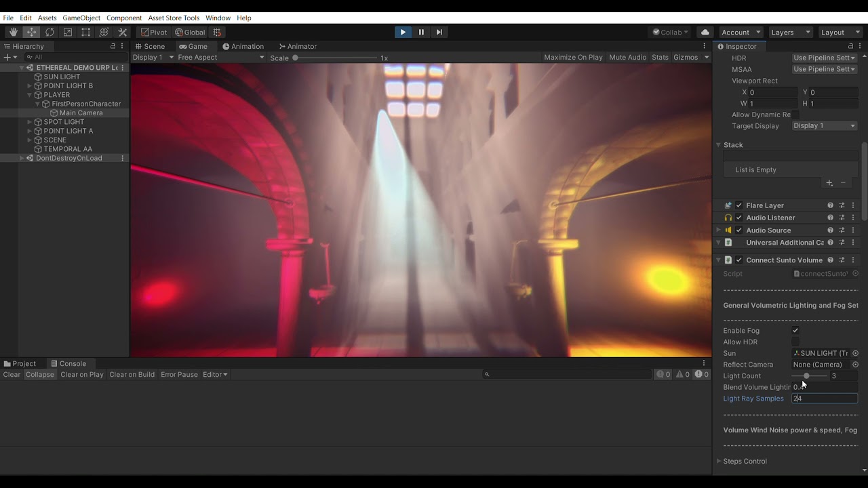This screenshot has height=488, width=868.
Task: Open Audio Source preset selector icon
Action: tap(842, 230)
